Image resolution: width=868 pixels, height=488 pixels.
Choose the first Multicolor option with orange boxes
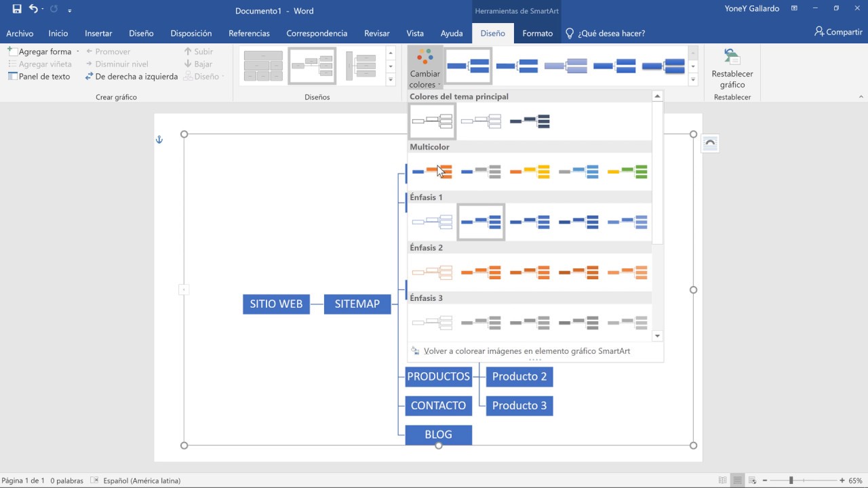(433, 171)
